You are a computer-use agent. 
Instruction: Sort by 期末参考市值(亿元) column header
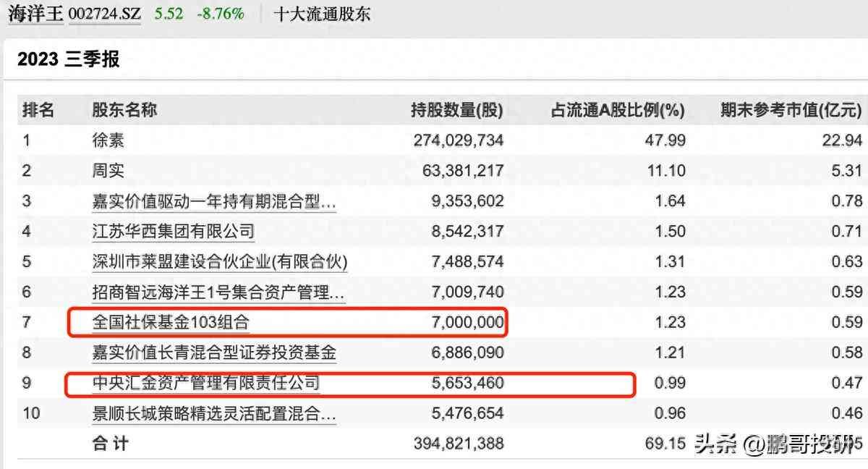tap(791, 110)
